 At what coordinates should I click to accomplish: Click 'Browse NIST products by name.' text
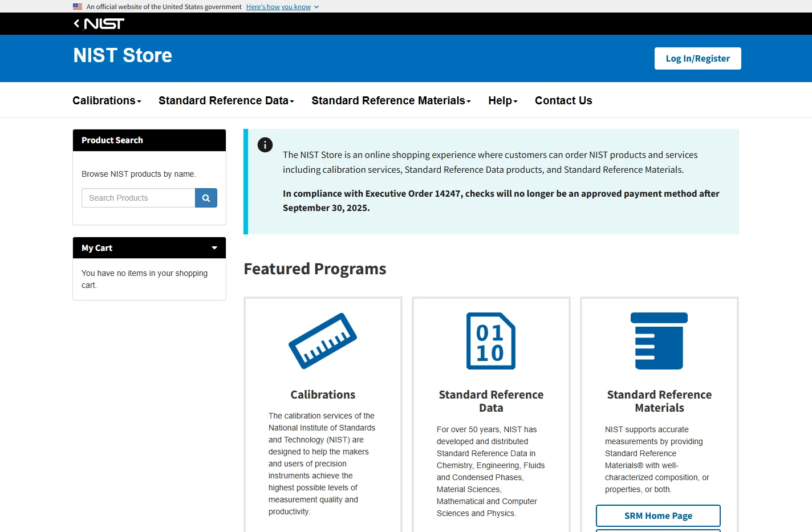[x=139, y=174]
